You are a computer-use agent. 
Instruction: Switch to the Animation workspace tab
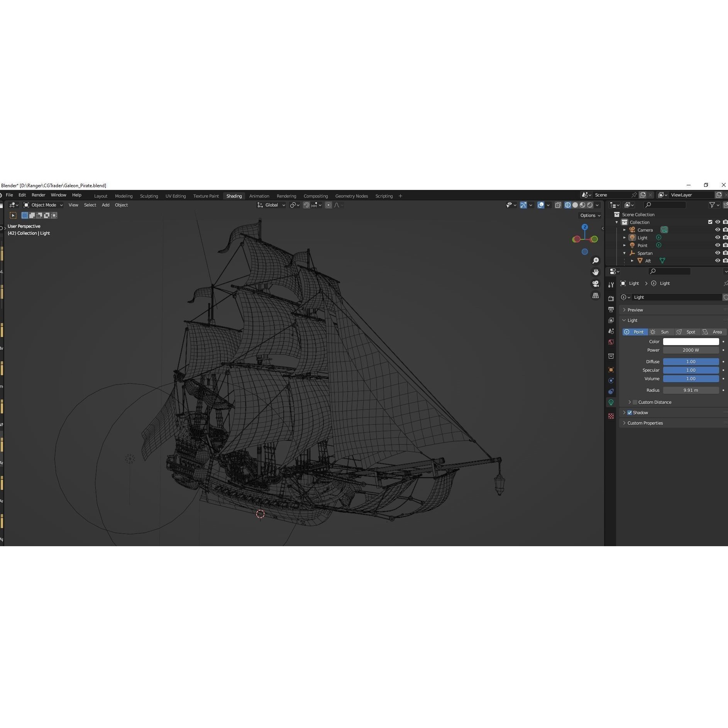tap(259, 196)
